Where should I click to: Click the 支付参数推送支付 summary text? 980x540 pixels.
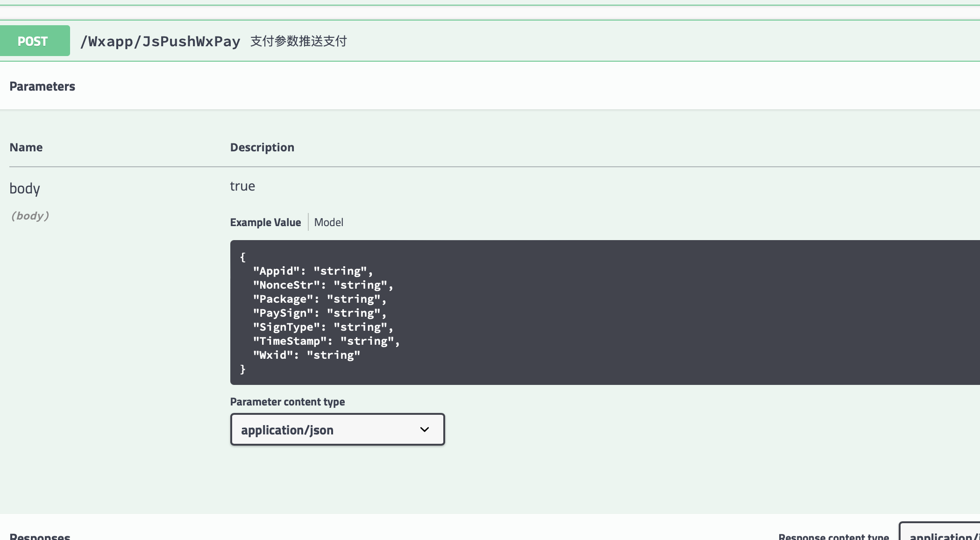coord(298,41)
